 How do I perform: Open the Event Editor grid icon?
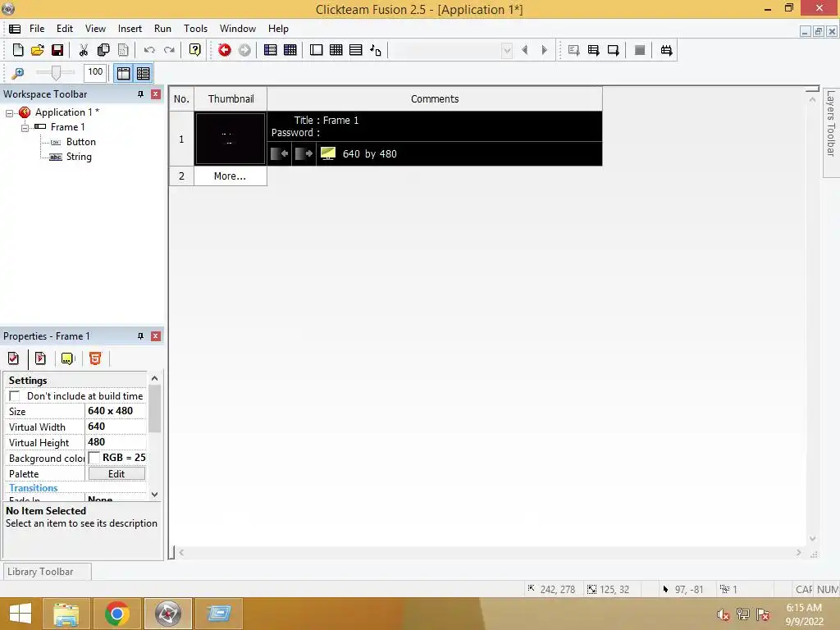point(336,50)
